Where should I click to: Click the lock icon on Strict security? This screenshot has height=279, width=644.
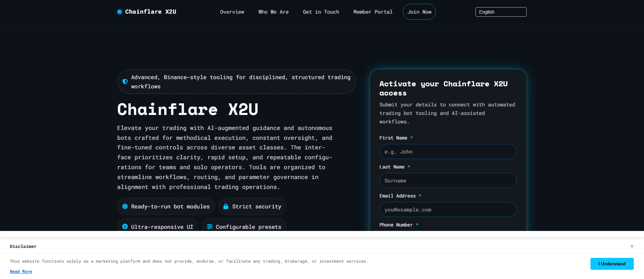click(x=226, y=206)
